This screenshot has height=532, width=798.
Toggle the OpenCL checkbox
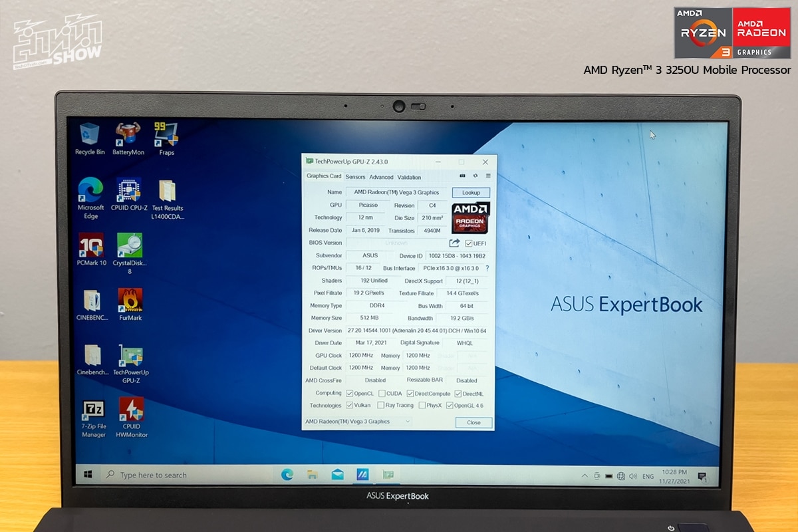coord(350,394)
